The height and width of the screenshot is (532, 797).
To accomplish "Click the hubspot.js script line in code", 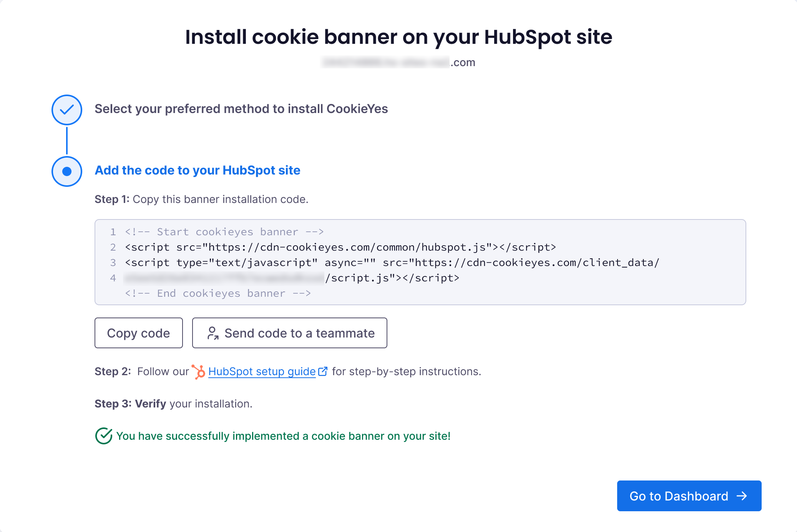I will 340,247.
